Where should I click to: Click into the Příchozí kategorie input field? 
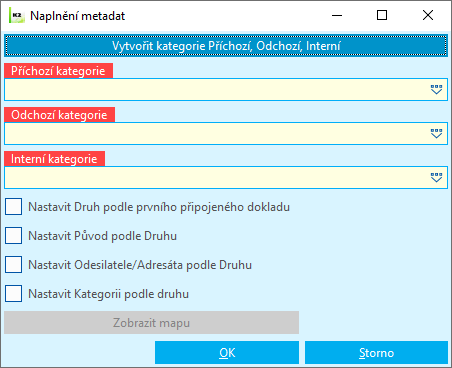tap(226, 90)
